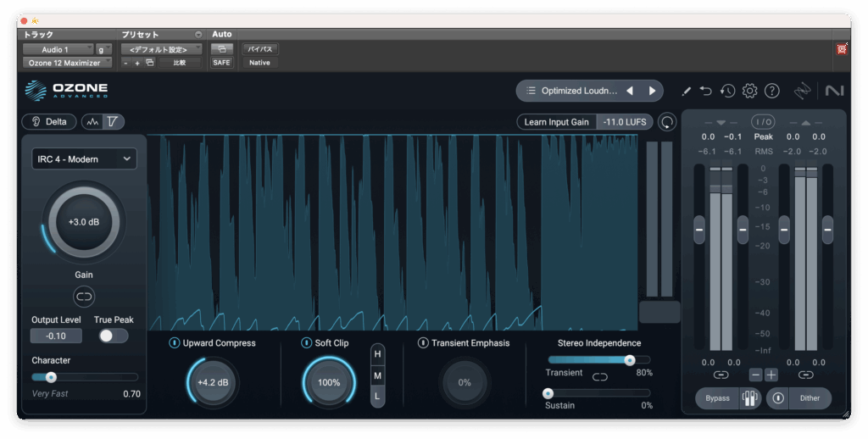This screenshot has width=868, height=439.
Task: Open the Ozone 12 Maximizer plugin selector
Action: pos(66,63)
